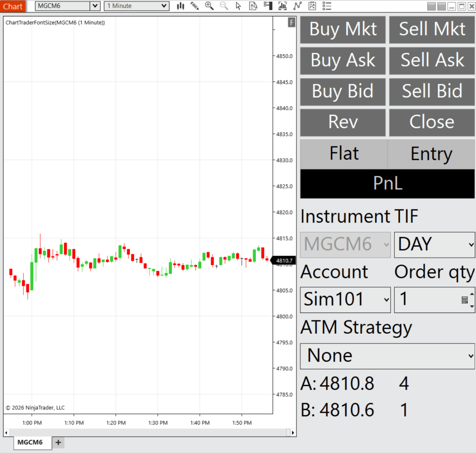Viewport: 476px width, 453px height.
Task: Toggle the Chart Trader panel icon
Action: click(x=268, y=6)
